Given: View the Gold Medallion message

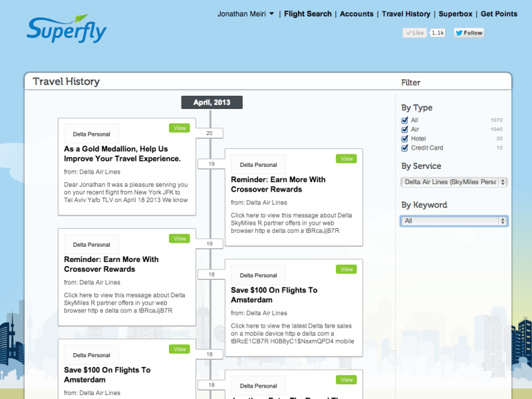Looking at the screenshot, I should (x=180, y=128).
